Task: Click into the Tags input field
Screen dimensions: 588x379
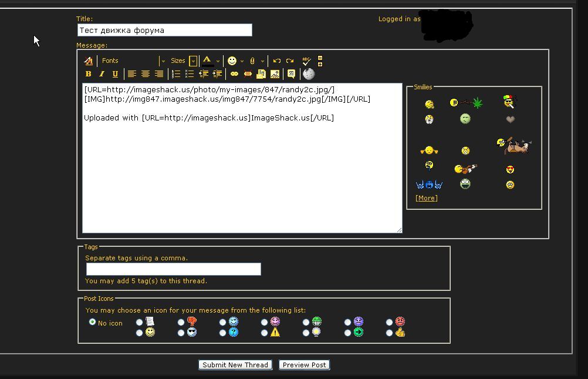Action: point(173,269)
